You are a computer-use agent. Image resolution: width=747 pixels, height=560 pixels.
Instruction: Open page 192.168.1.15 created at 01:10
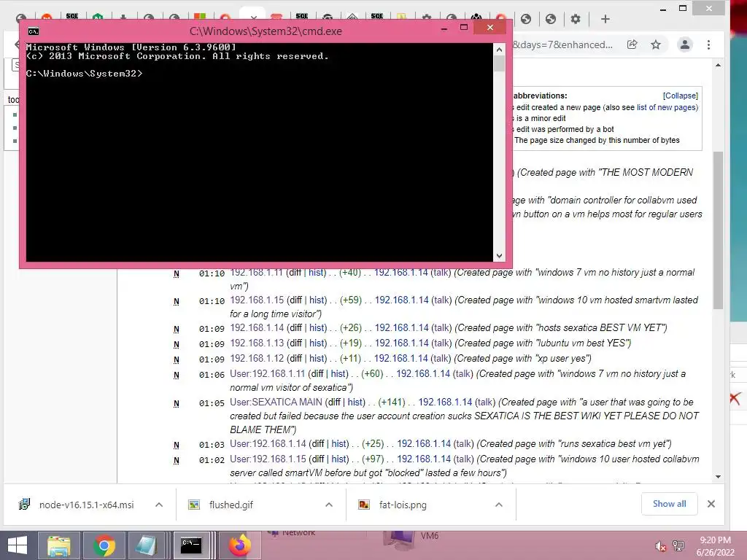(257, 300)
